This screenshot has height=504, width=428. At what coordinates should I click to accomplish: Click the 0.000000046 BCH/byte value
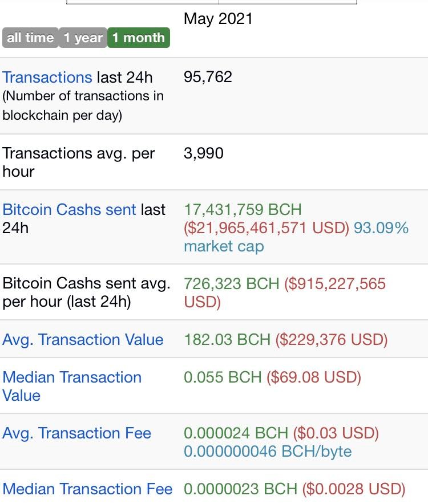[x=268, y=452]
